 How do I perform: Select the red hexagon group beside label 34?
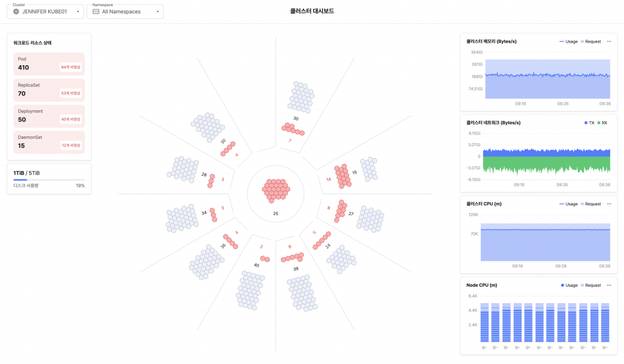(x=214, y=215)
